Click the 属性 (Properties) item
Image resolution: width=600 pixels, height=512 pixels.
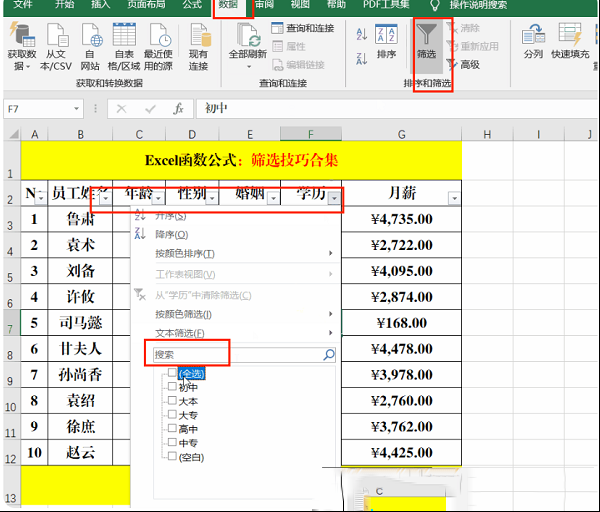289,46
